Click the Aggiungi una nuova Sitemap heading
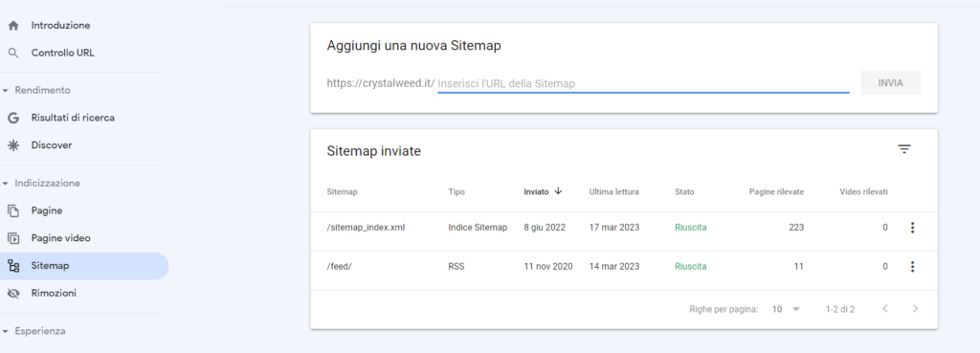 [x=413, y=46]
